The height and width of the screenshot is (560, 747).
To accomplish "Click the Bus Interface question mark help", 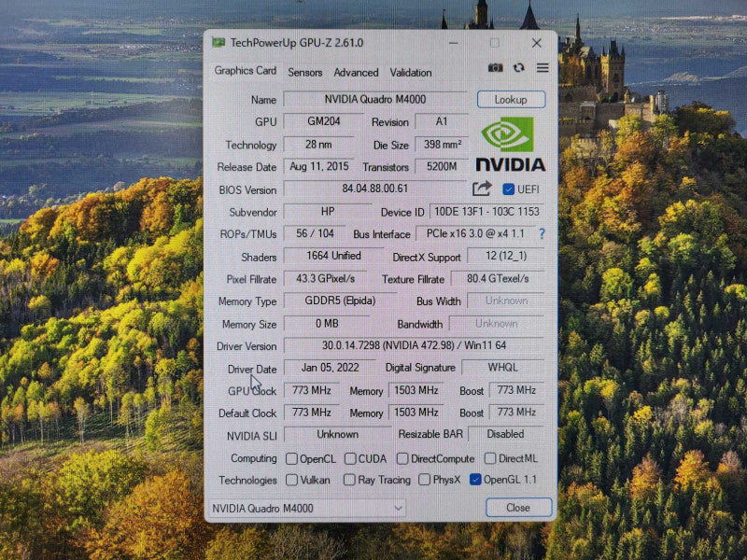I will click(543, 234).
